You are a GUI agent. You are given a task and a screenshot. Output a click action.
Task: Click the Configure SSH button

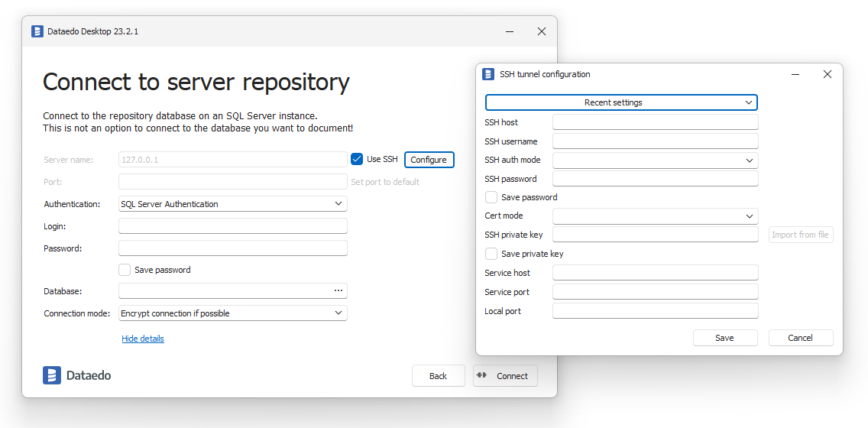[429, 160]
